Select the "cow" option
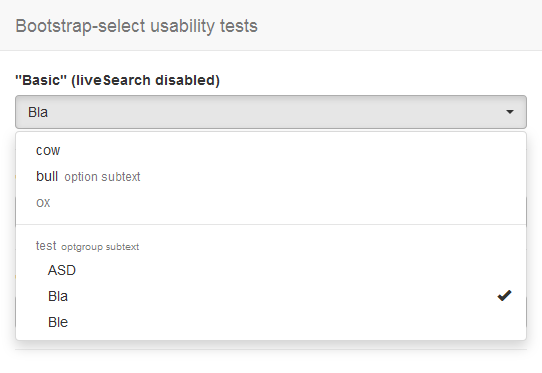This screenshot has width=542, height=373. coord(271,150)
